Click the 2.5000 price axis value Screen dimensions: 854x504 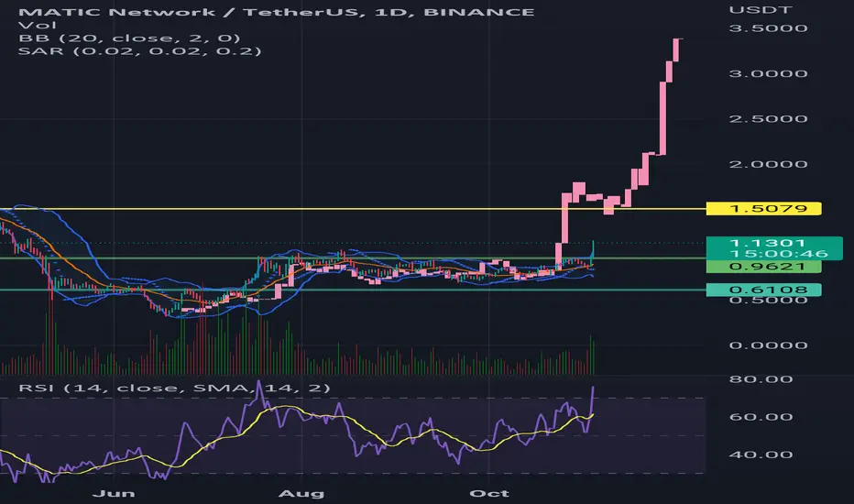pyautogui.click(x=768, y=119)
